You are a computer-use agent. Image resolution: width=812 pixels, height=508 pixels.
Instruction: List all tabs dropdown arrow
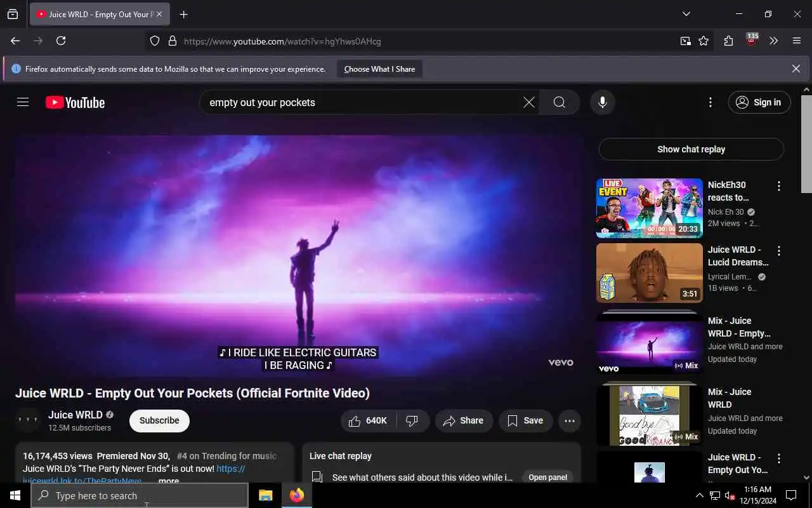click(686, 14)
